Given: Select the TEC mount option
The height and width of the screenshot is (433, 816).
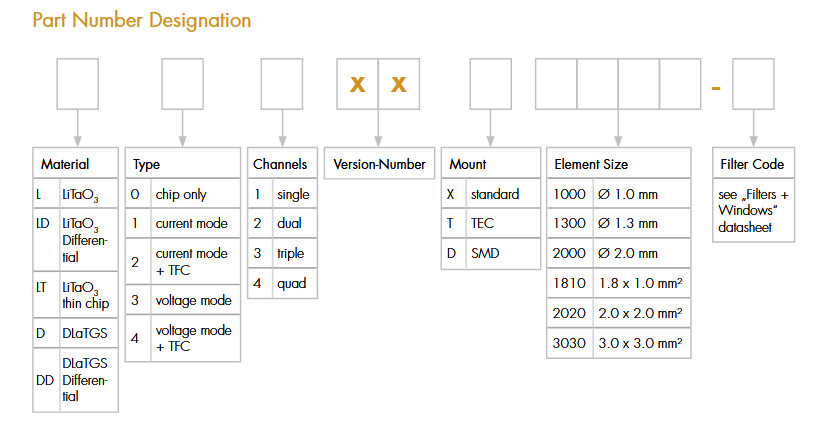Looking at the screenshot, I should click(x=490, y=224).
